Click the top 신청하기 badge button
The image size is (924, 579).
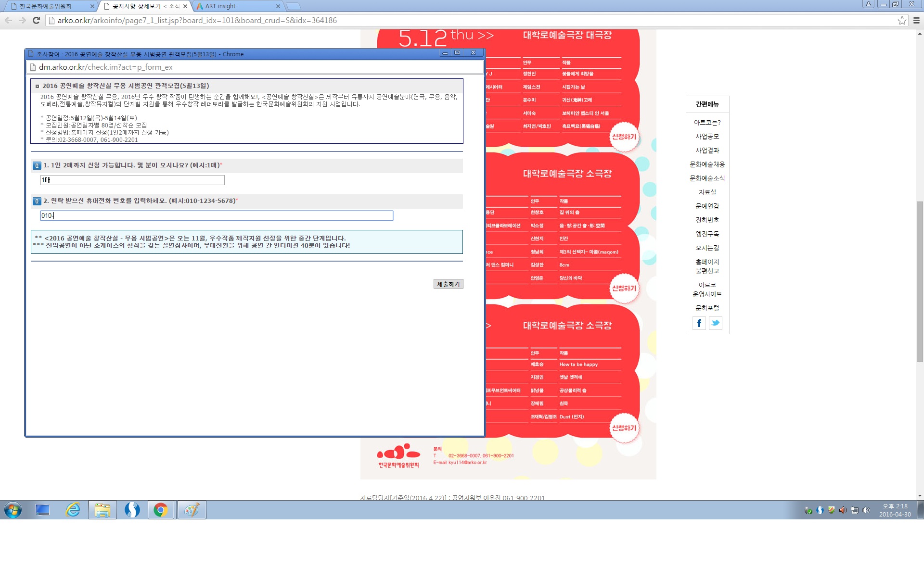[624, 137]
